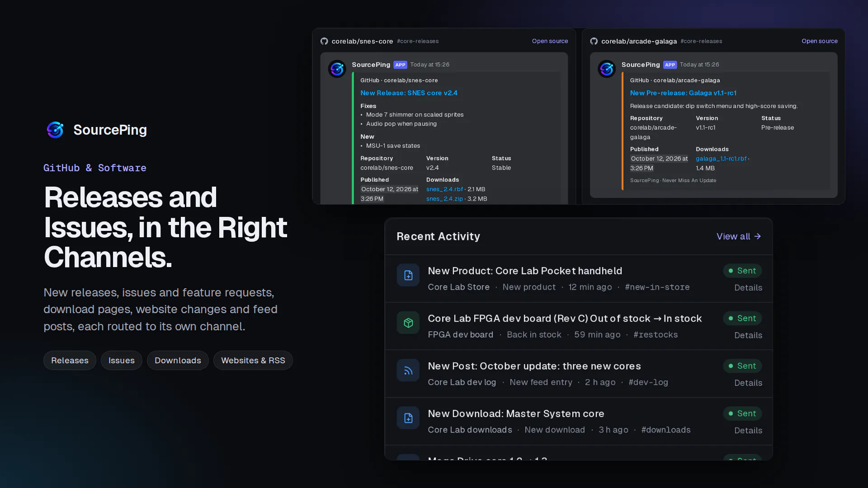Click #core-releases beside corelab/snes-core
868x488 pixels.
click(x=418, y=41)
